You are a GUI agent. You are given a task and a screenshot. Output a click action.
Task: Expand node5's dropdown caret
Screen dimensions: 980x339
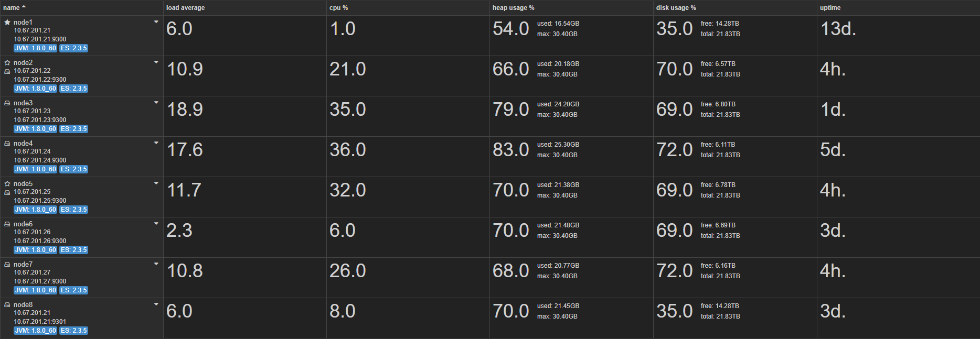click(x=156, y=183)
